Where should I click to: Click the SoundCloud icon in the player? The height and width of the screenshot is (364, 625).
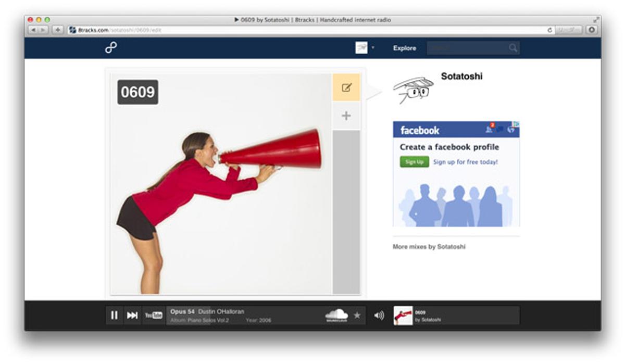(x=337, y=315)
